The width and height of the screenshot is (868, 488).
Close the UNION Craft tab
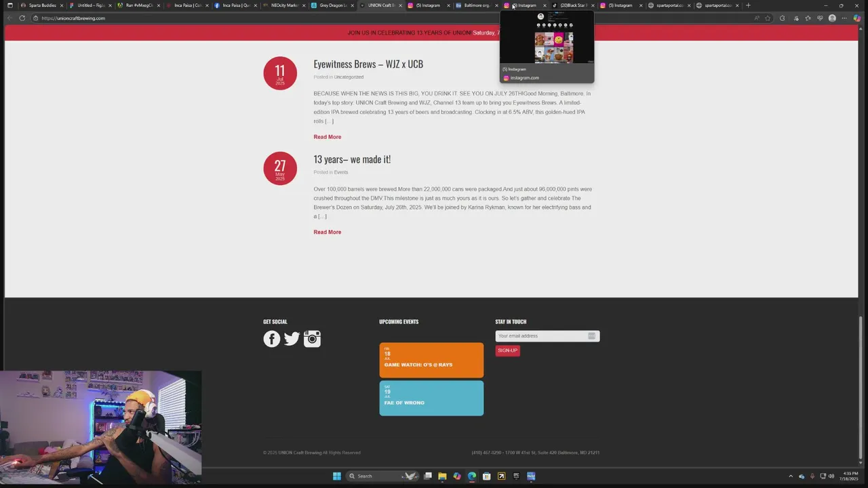click(x=400, y=5)
